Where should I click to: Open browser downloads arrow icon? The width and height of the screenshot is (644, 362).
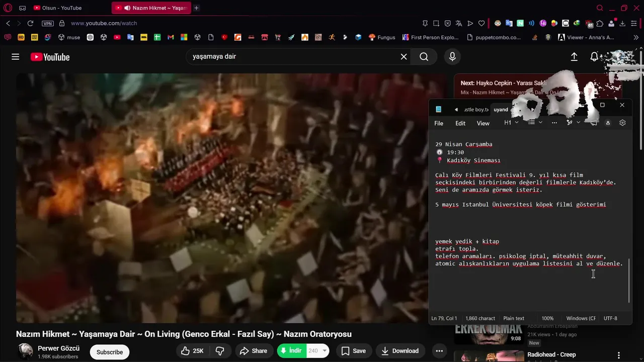point(622,23)
